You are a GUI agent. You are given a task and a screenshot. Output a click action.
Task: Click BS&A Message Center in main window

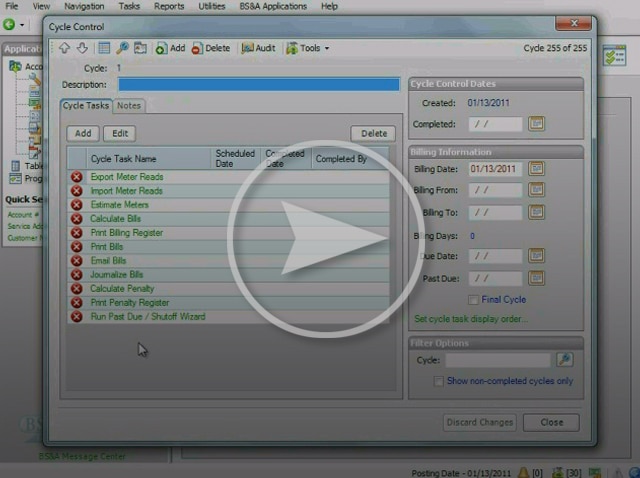(82, 456)
